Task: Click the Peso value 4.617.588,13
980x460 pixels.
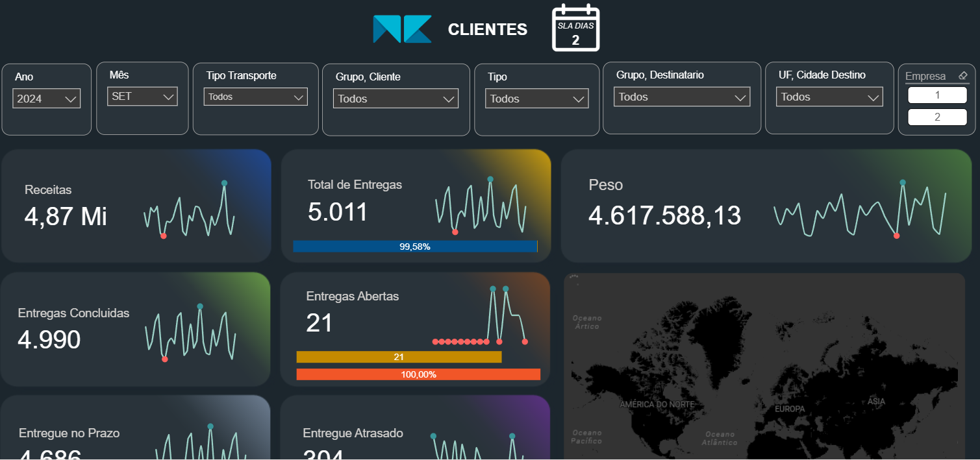Action: pyautogui.click(x=664, y=215)
